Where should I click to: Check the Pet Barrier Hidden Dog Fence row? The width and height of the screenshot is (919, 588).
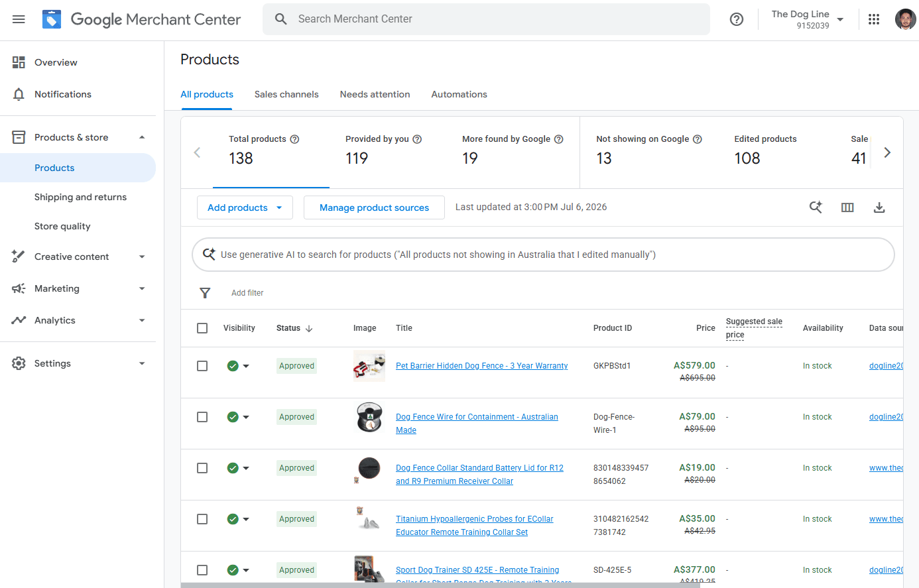pyautogui.click(x=202, y=366)
